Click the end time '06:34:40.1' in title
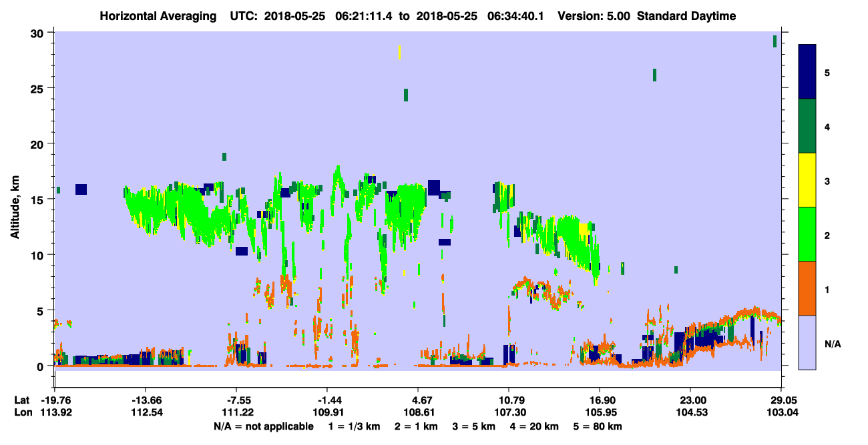 pyautogui.click(x=517, y=16)
